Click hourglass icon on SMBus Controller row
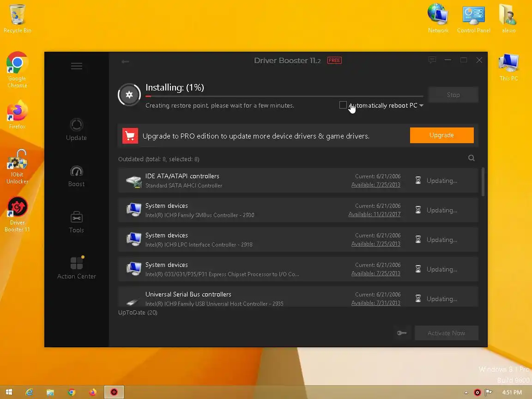The image size is (532, 399). coord(418,210)
